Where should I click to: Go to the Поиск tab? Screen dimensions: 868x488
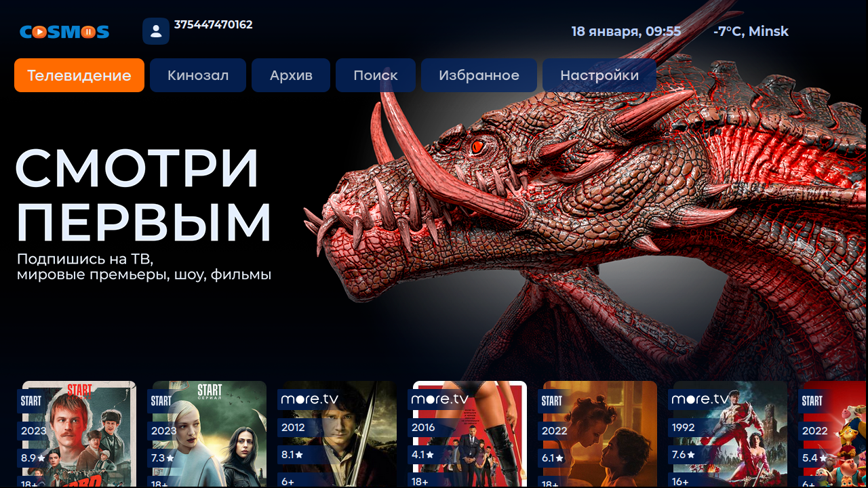[376, 75]
